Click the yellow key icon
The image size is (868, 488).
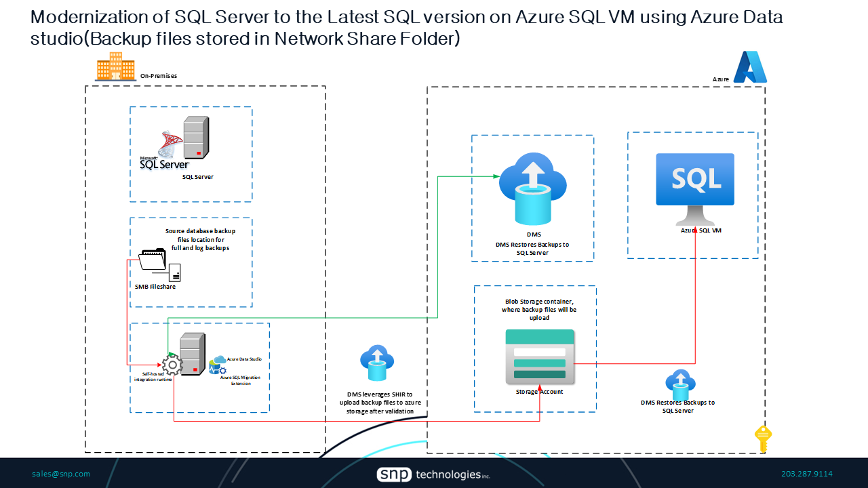tap(764, 439)
